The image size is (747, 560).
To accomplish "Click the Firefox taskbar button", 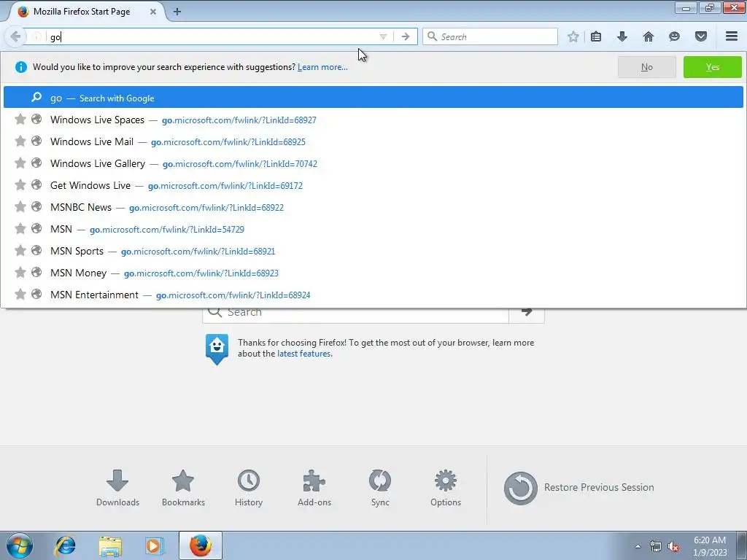I will coord(200,545).
